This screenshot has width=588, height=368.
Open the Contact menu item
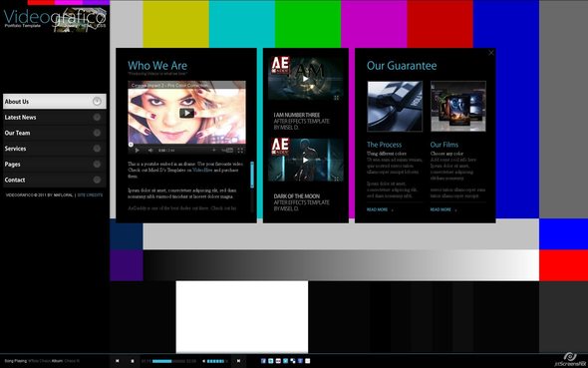click(x=55, y=181)
